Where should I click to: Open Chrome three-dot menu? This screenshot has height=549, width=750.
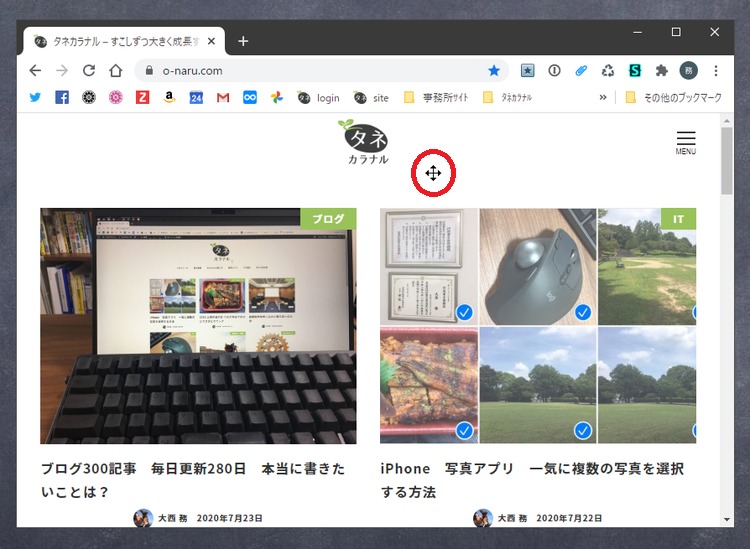(x=716, y=71)
